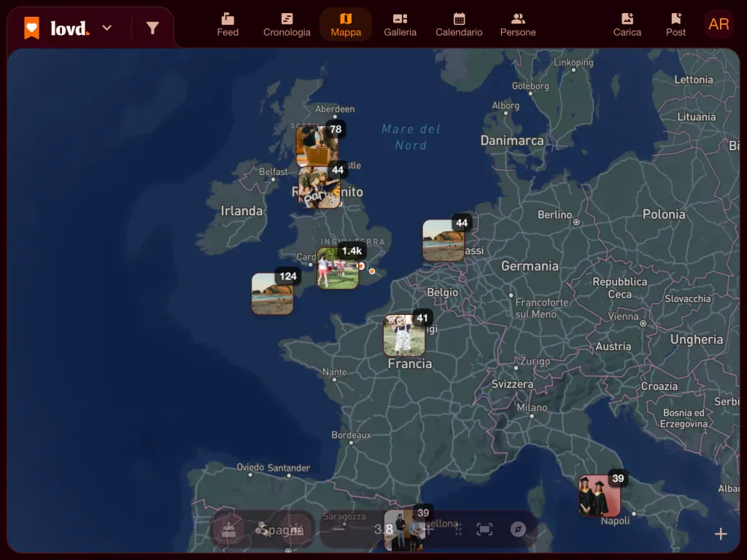Viewport: 747px width, 560px height.
Task: Click the frame fit-to-bounds icon
Action: tap(484, 529)
